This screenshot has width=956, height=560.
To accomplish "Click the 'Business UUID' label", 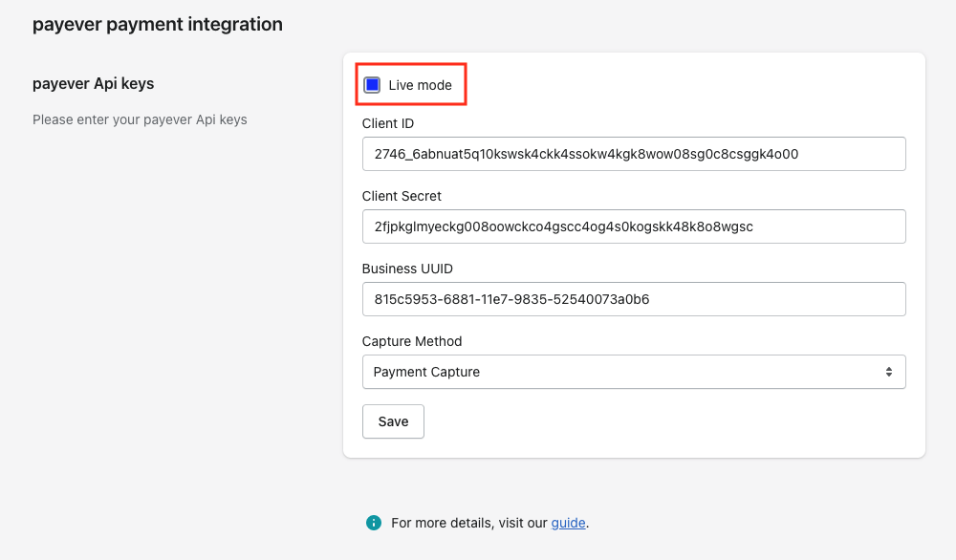I will [407, 269].
